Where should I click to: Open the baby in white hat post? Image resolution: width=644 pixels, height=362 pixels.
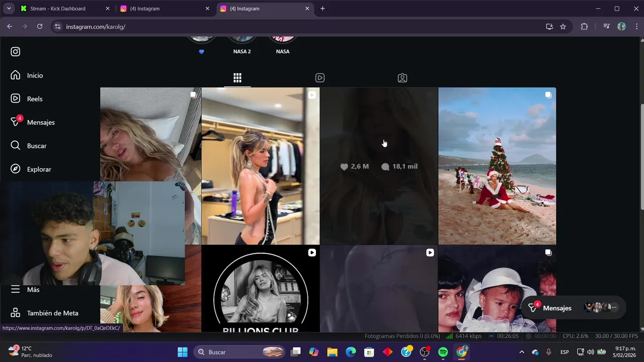coord(497,289)
